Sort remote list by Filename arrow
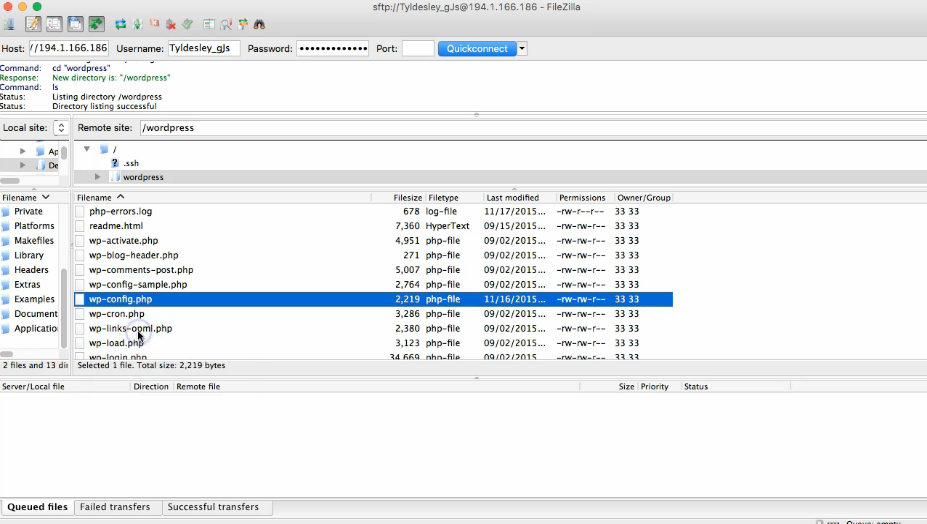Viewport: 927px width, 524px height. [121, 197]
